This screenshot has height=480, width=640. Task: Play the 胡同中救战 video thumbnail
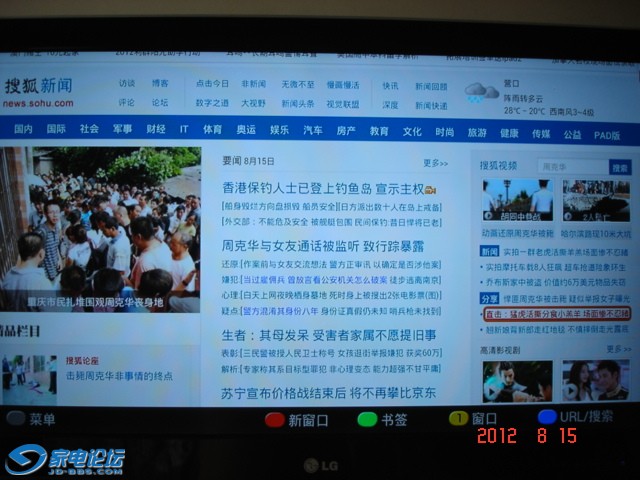click(518, 200)
